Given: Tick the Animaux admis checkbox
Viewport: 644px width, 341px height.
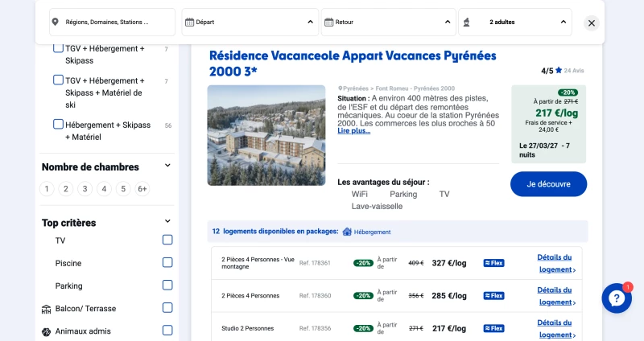Looking at the screenshot, I should (167, 330).
